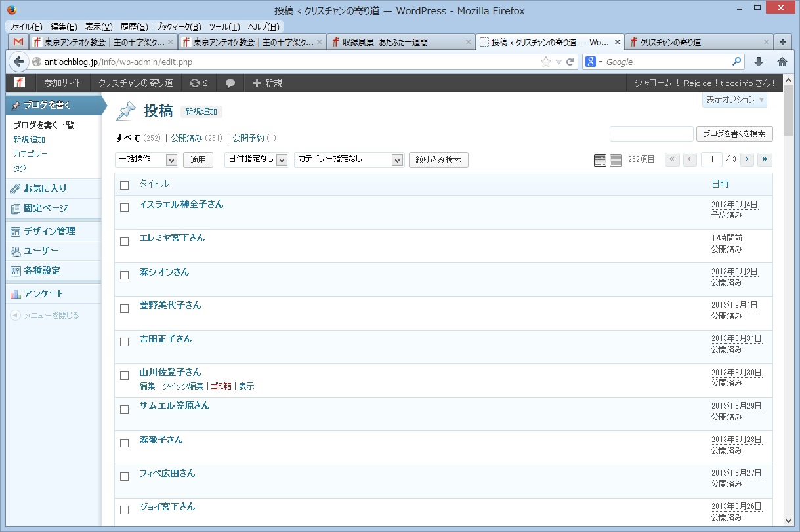Click the Firefox home icon
Screen dimensions: 800x532
tap(782, 62)
